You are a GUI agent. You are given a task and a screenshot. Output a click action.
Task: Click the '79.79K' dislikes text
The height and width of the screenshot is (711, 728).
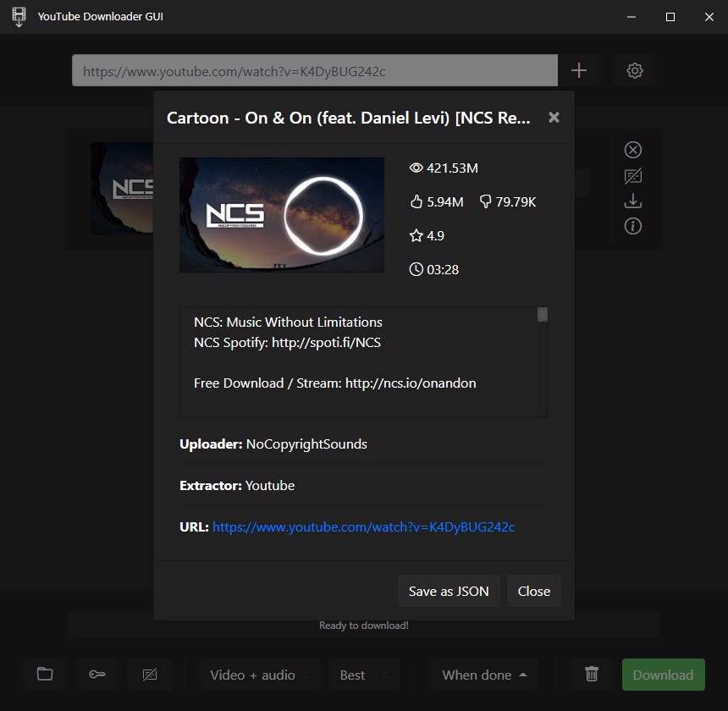[516, 202]
